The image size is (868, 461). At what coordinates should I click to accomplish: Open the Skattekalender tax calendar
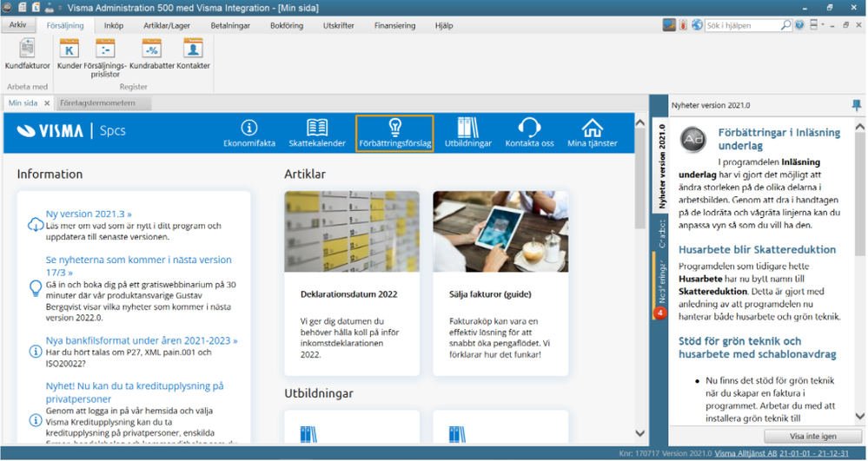[317, 134]
